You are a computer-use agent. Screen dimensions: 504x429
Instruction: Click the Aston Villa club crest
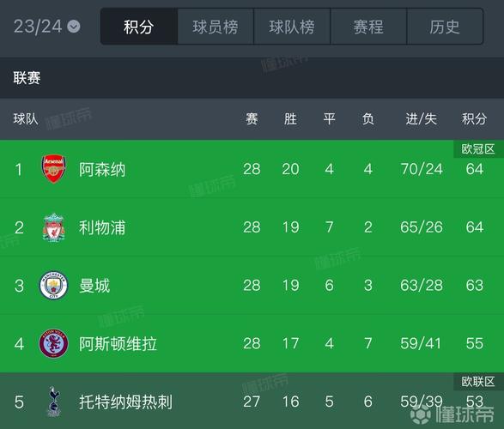[x=54, y=343]
